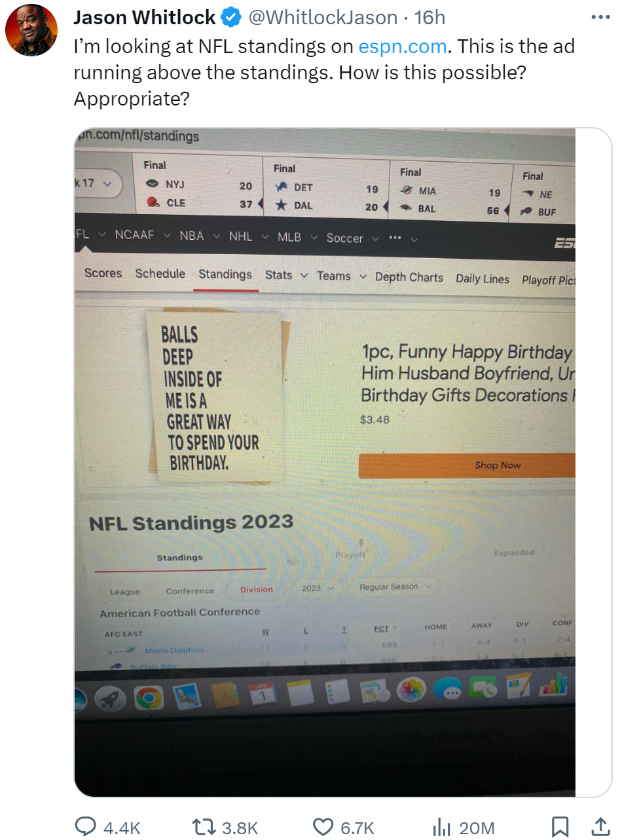This screenshot has width=620, height=840.
Task: Bookmark this tweet
Action: pyautogui.click(x=560, y=827)
